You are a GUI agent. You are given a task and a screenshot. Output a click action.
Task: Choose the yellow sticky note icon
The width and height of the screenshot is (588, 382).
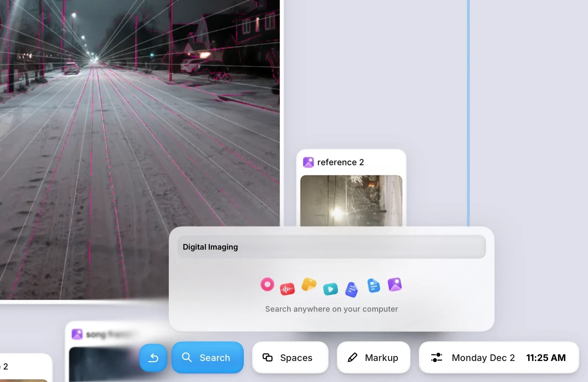click(x=309, y=285)
